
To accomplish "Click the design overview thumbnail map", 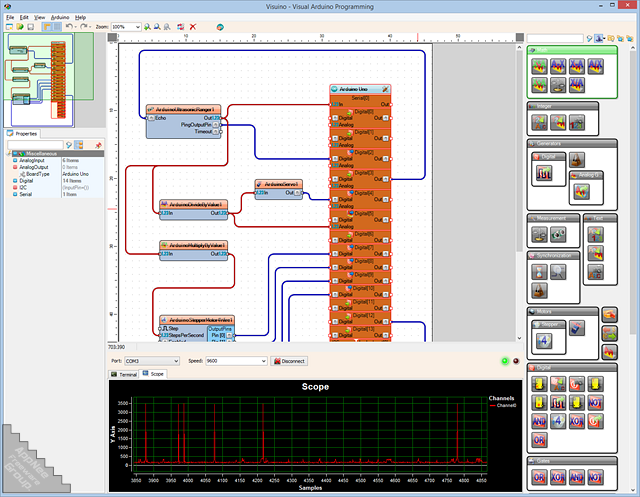I will click(49, 80).
